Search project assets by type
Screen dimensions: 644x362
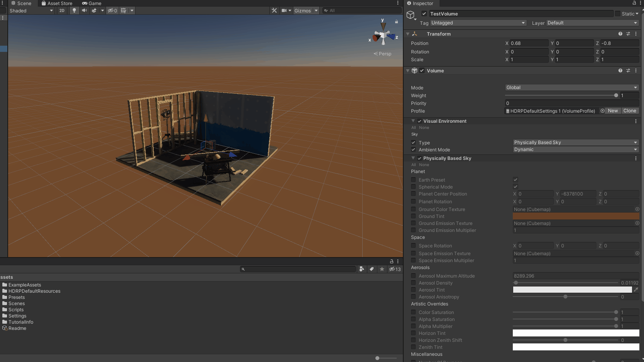point(362,269)
